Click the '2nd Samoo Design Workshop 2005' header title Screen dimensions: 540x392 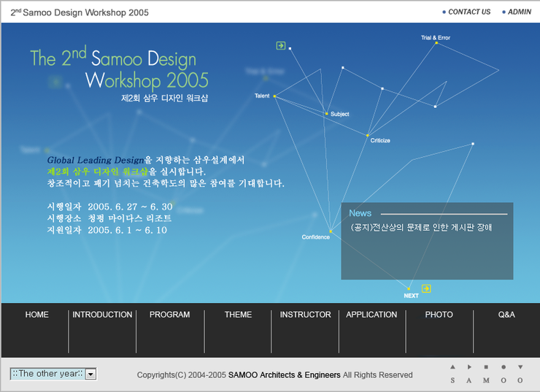point(80,12)
